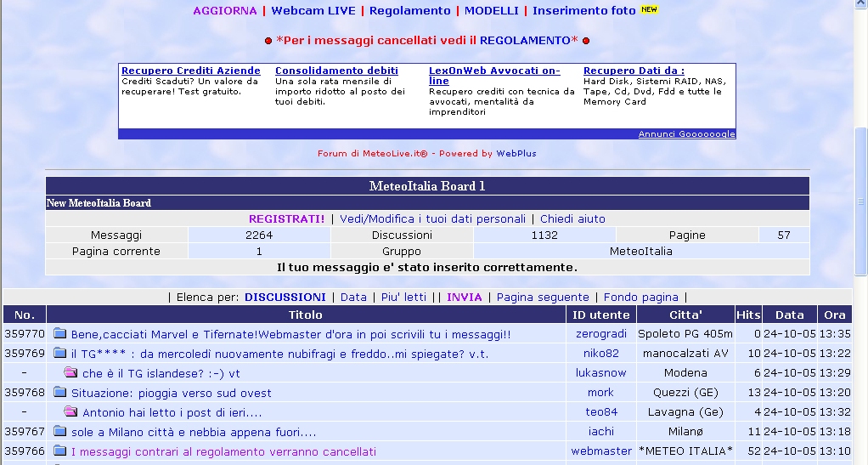Click folder icon beside 'sole a Milano città'

[x=59, y=432]
